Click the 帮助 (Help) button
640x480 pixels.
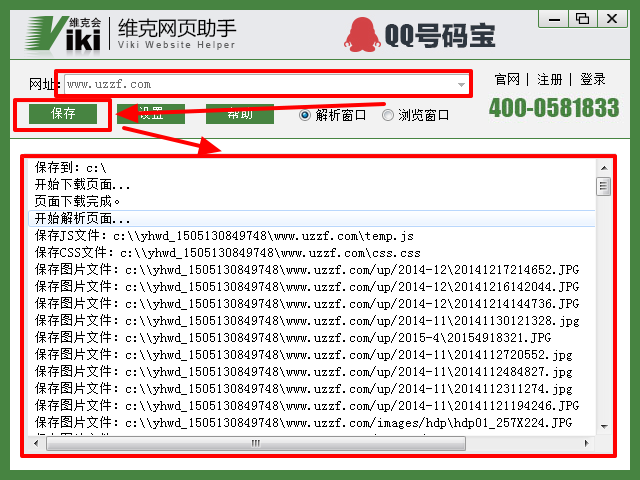[x=240, y=113]
